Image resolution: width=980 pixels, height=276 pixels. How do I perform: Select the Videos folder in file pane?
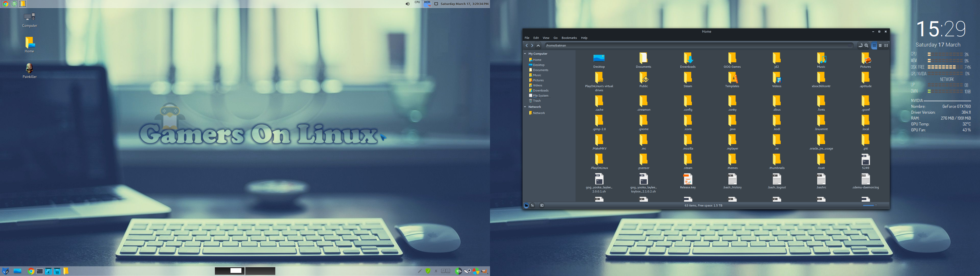(x=776, y=80)
